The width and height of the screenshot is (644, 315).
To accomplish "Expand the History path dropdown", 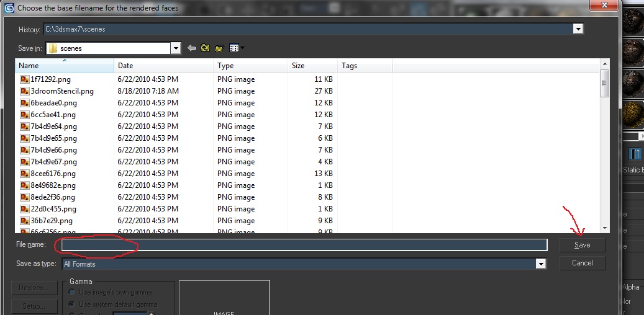I will coord(578,29).
